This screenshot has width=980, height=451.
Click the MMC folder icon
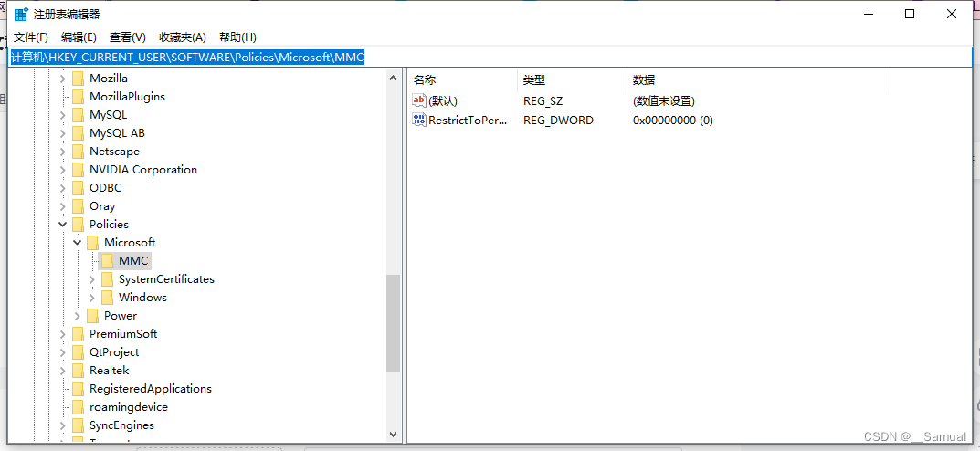107,261
